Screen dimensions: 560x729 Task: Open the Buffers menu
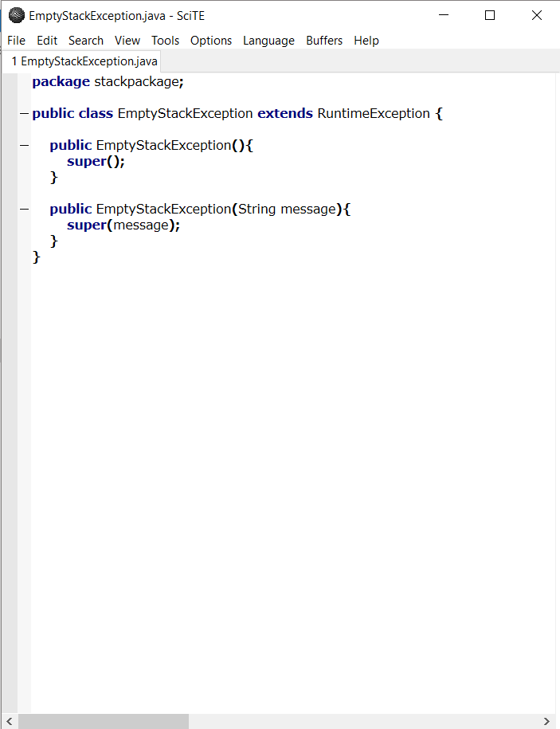tap(324, 41)
